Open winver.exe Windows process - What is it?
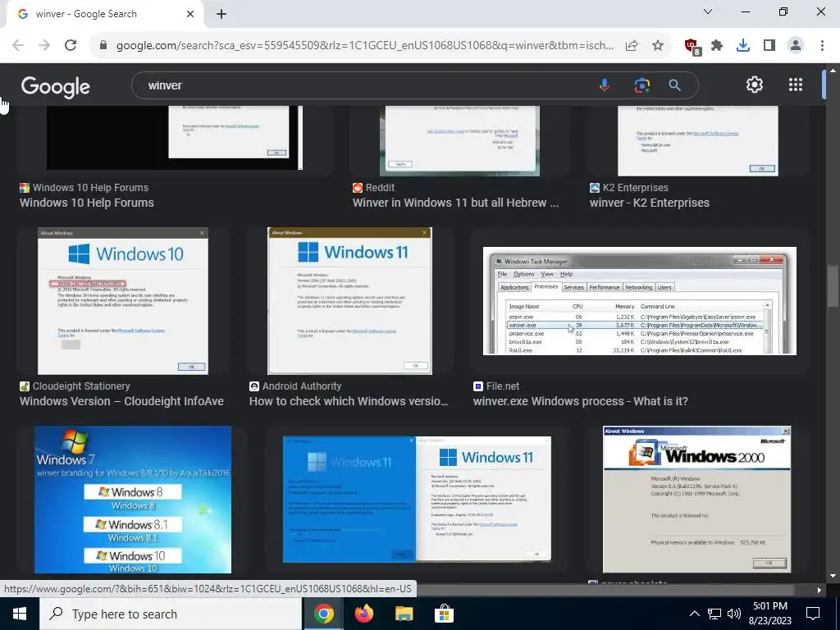Image resolution: width=840 pixels, height=630 pixels. point(580,401)
